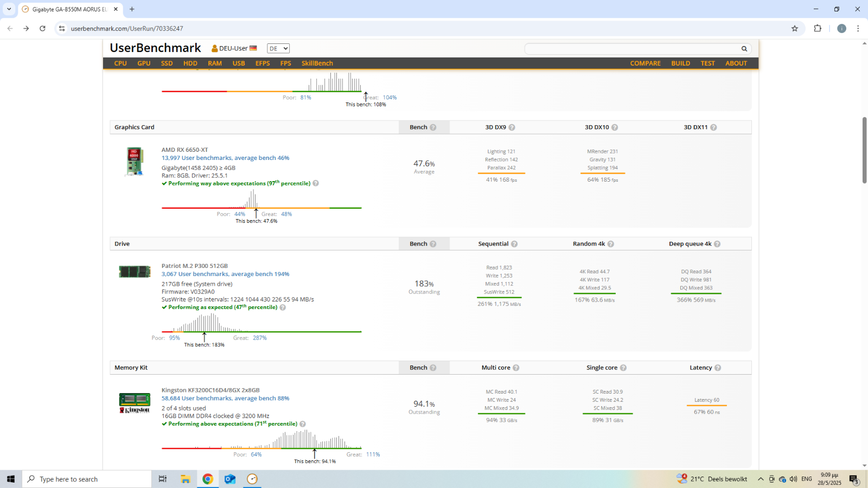Open Outlook from taskbar
This screenshot has width=868, height=488.
coord(230,479)
